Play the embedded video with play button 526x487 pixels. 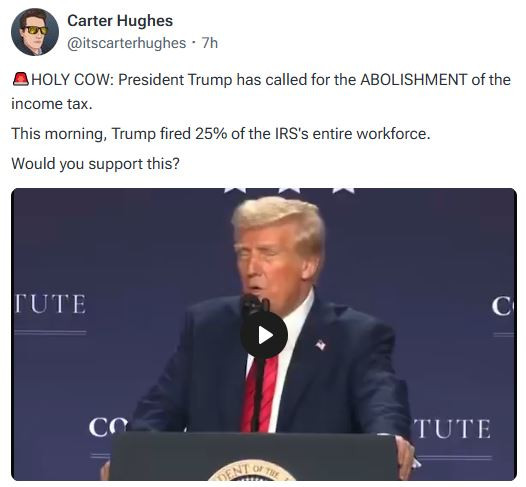pos(264,335)
